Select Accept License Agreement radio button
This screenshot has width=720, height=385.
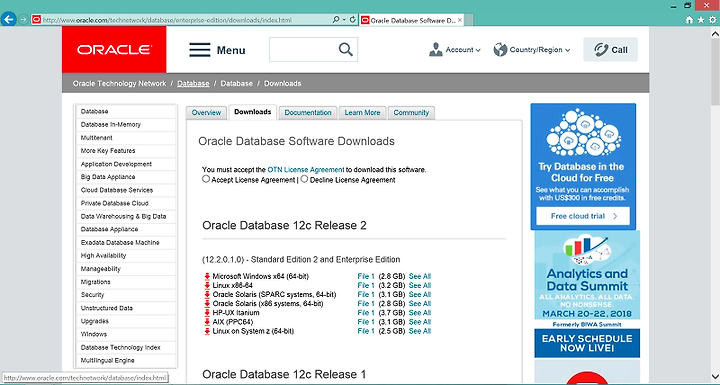coord(206,179)
